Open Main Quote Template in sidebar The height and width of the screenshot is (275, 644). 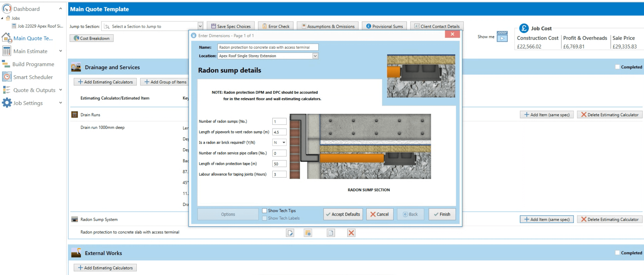pyautogui.click(x=33, y=38)
